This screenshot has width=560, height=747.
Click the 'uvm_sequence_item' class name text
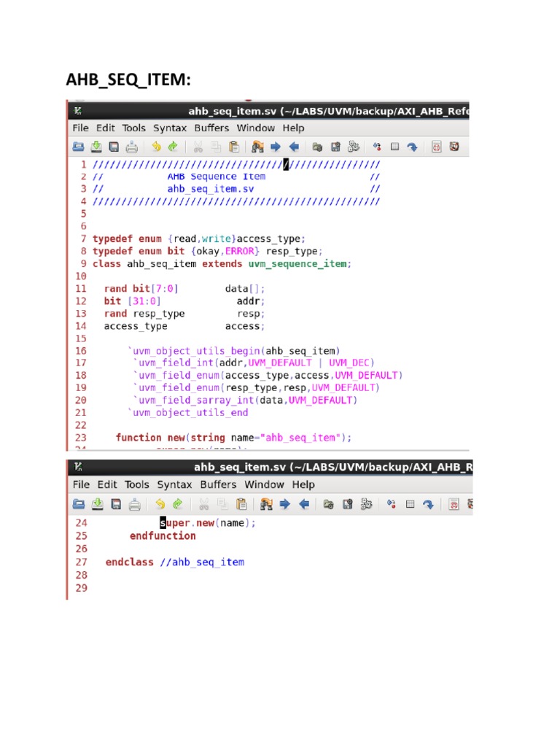297,264
